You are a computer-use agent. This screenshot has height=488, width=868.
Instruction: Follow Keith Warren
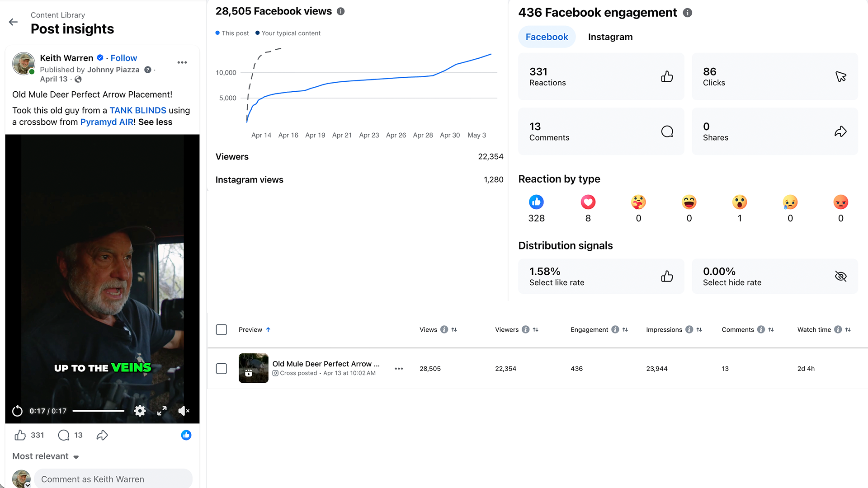(124, 58)
